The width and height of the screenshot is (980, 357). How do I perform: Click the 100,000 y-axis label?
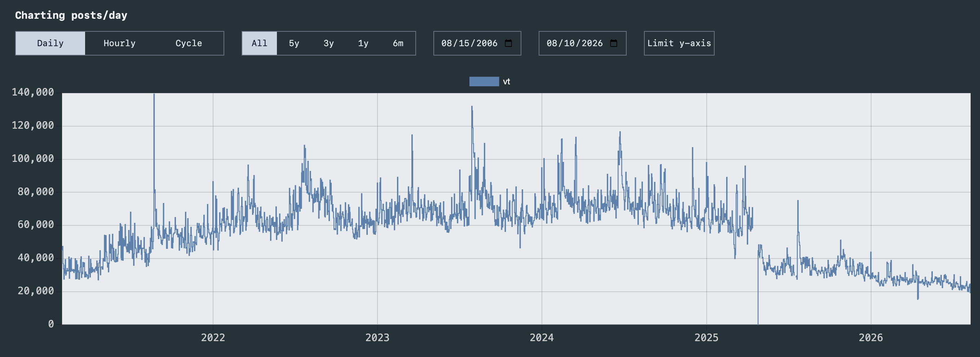33,158
